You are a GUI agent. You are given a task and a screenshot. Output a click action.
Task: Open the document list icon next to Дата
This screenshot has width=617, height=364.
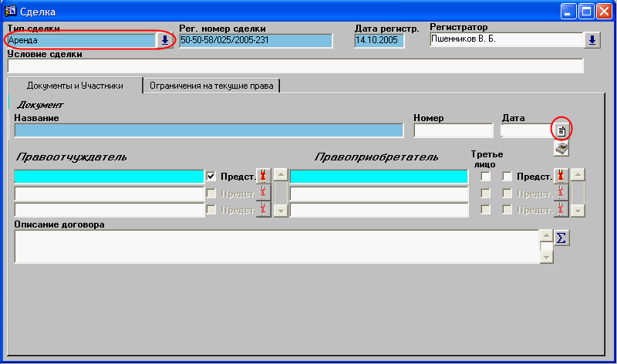[x=561, y=130]
